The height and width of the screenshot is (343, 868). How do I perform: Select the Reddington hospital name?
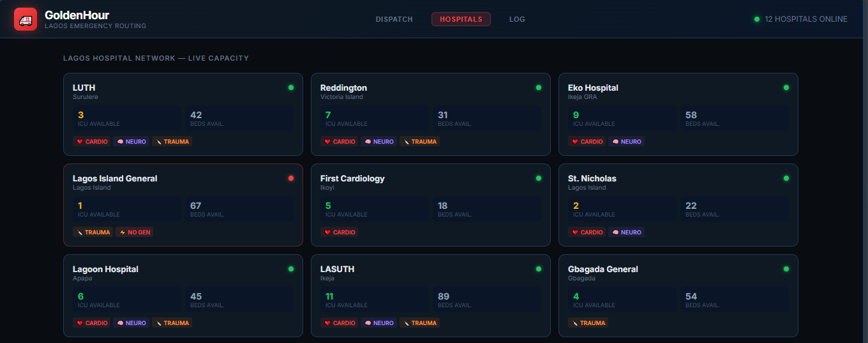coord(343,88)
